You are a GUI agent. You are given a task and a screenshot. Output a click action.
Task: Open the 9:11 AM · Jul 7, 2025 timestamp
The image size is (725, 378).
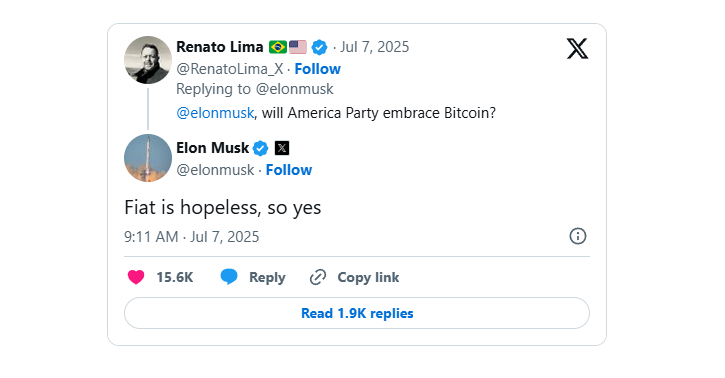(x=191, y=237)
